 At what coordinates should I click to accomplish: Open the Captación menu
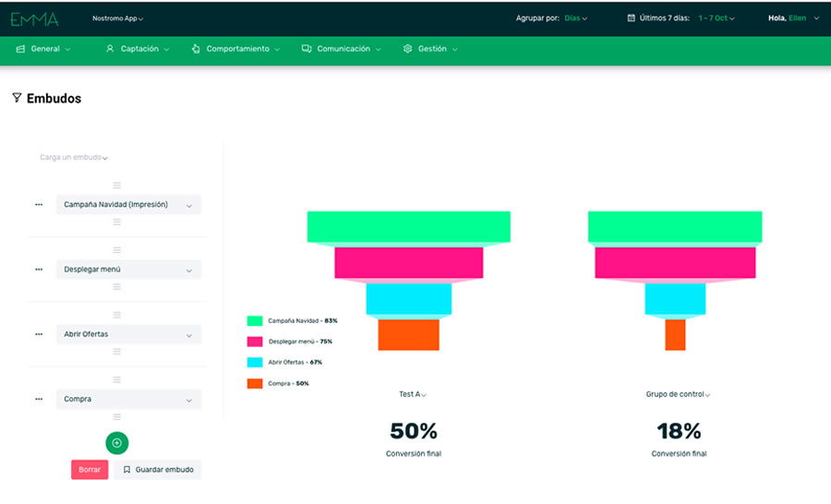coord(138,49)
